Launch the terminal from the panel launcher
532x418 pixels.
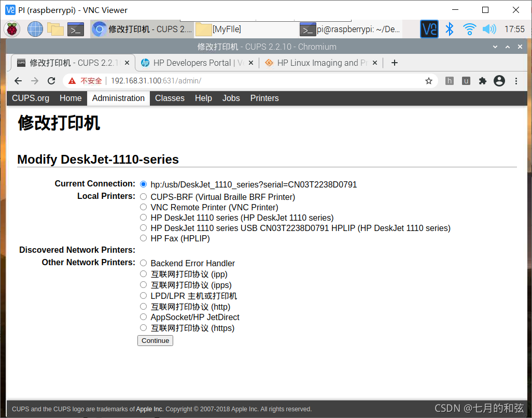[75, 30]
